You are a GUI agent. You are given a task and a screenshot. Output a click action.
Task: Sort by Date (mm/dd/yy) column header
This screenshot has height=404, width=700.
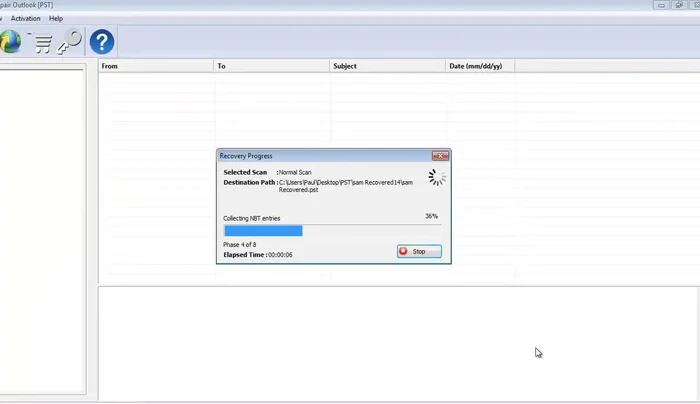click(x=480, y=66)
